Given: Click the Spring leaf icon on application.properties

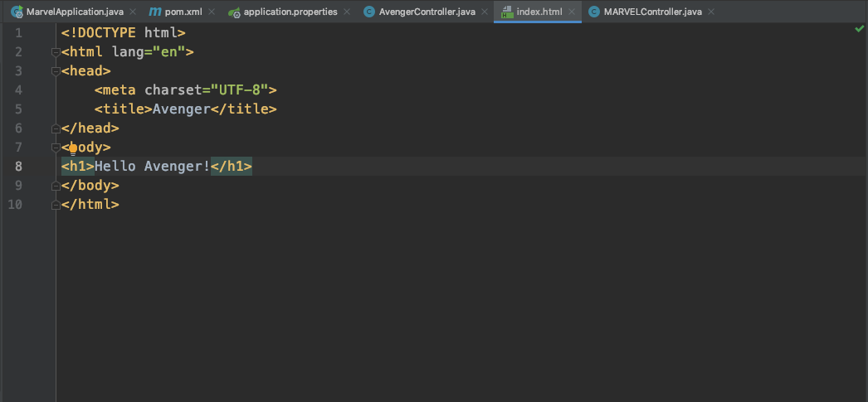Looking at the screenshot, I should tap(234, 12).
